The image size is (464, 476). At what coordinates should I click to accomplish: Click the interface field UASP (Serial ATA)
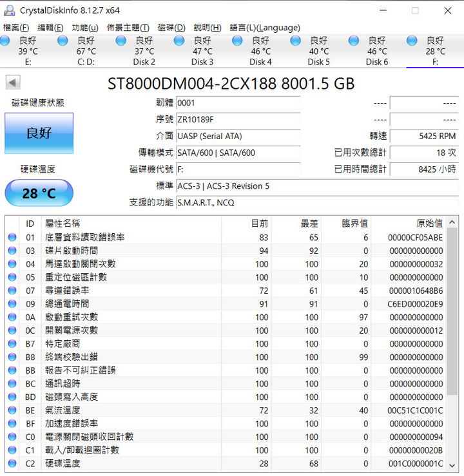click(x=238, y=136)
